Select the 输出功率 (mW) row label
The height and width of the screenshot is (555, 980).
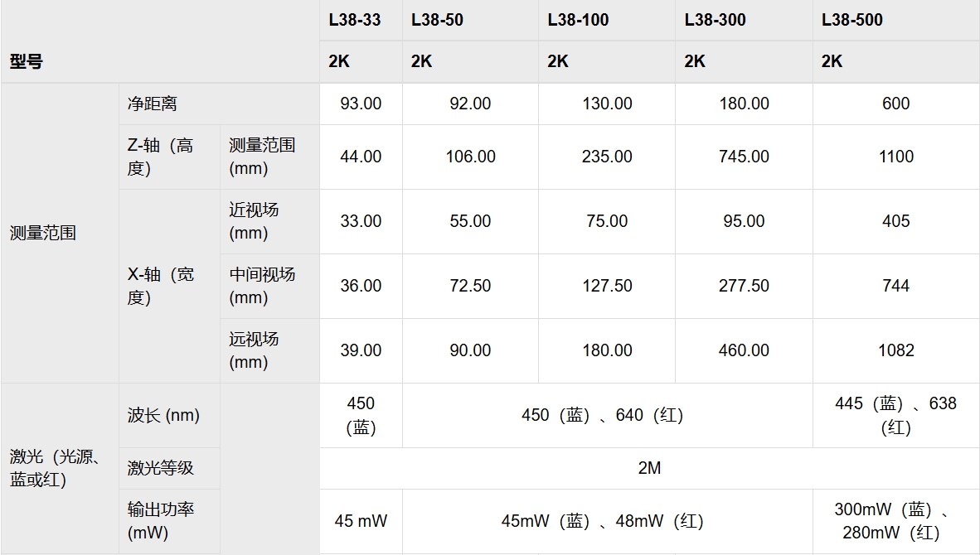(x=161, y=521)
